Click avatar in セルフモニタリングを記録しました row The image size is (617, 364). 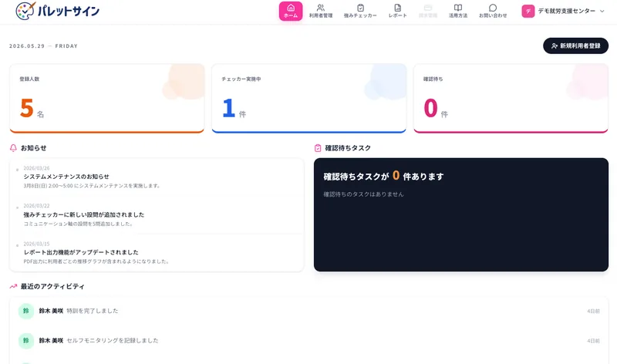point(26,340)
